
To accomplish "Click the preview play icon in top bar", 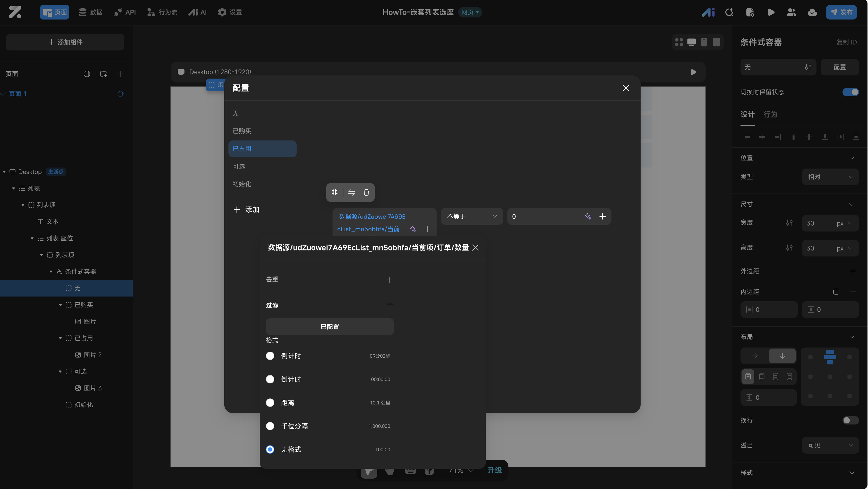I will click(771, 12).
